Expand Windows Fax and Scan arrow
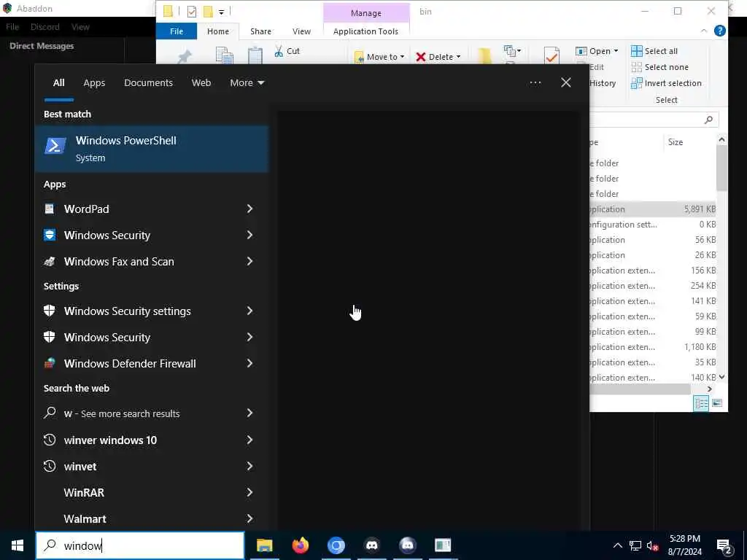The image size is (747, 560). pyautogui.click(x=249, y=261)
